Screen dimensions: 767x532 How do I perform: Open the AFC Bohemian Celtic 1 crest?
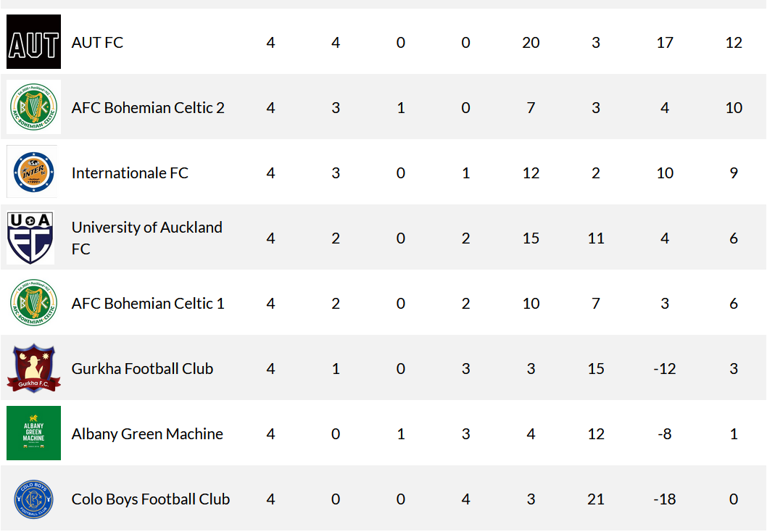(34, 303)
